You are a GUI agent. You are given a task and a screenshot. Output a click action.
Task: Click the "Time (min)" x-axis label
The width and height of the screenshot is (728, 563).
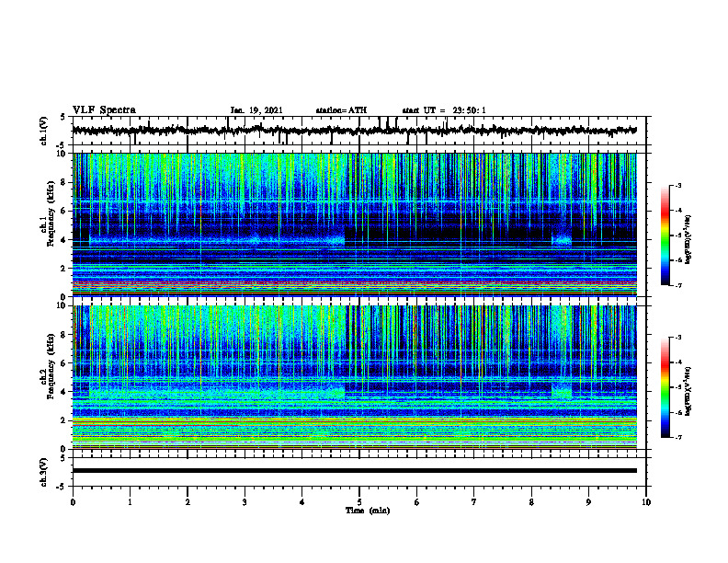(x=368, y=511)
